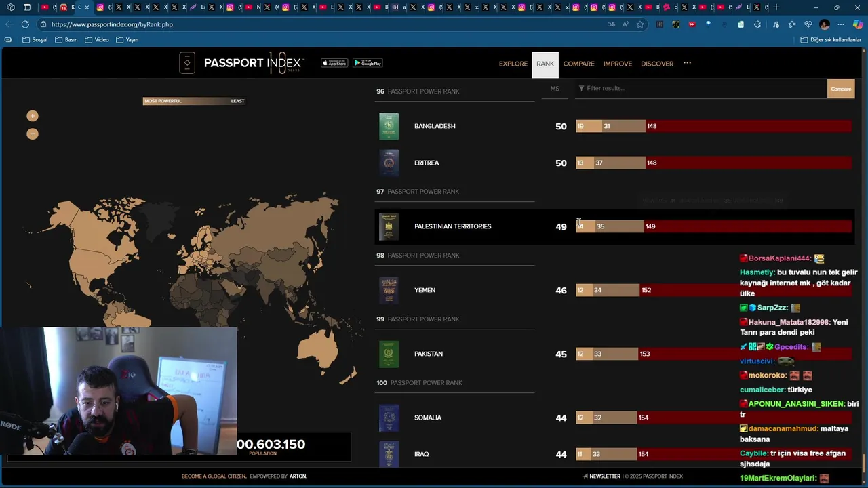
Task: Click the browser refresh button
Action: click(x=25, y=24)
